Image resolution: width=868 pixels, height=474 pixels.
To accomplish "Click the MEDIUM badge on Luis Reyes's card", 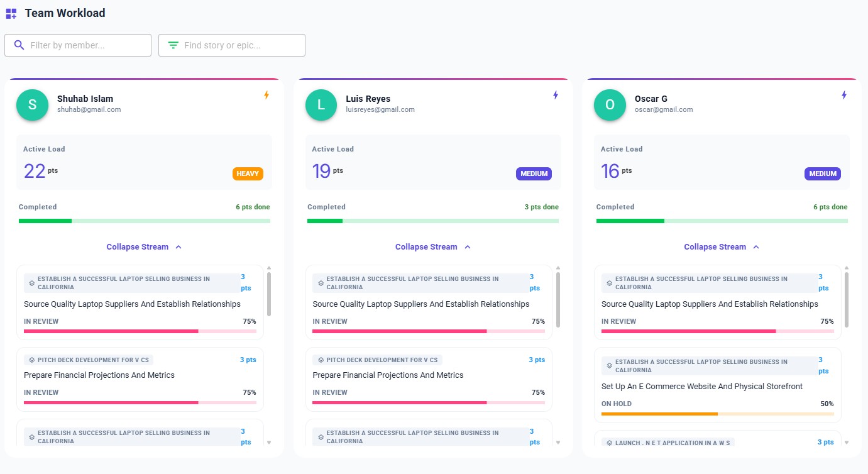I will click(534, 174).
